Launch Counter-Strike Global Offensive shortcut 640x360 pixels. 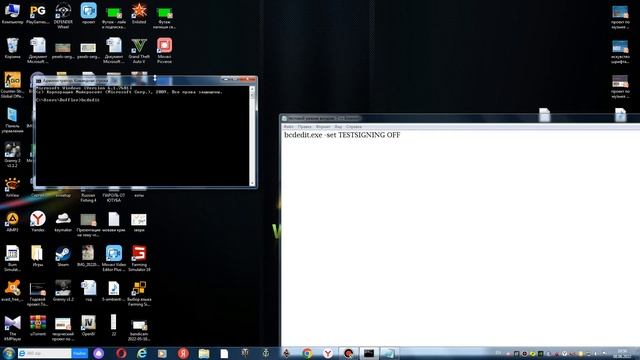click(x=12, y=85)
